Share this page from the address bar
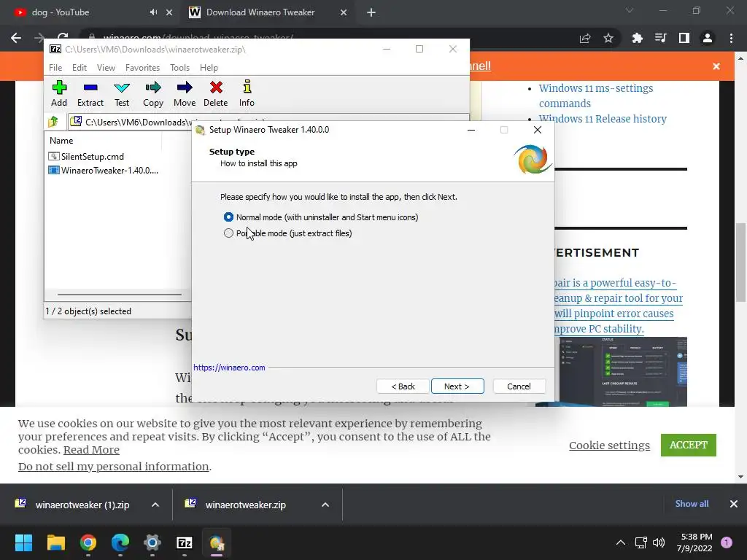This screenshot has height=560, width=747. pos(585,38)
